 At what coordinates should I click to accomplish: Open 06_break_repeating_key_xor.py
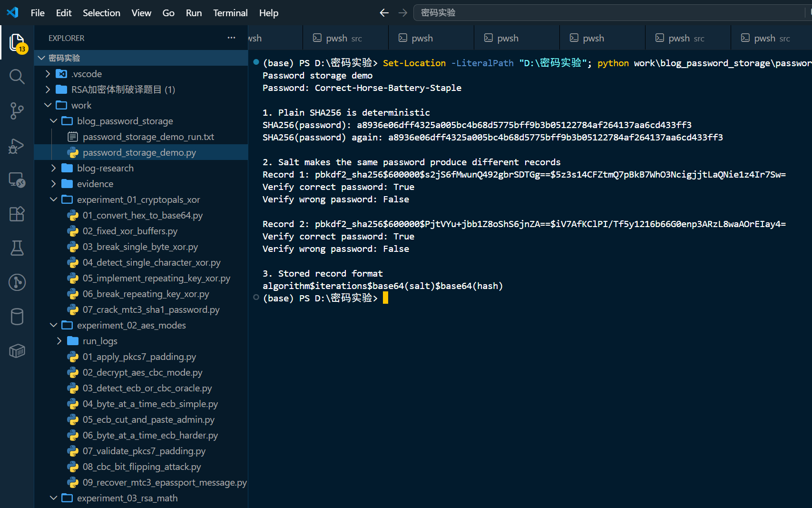141,294
